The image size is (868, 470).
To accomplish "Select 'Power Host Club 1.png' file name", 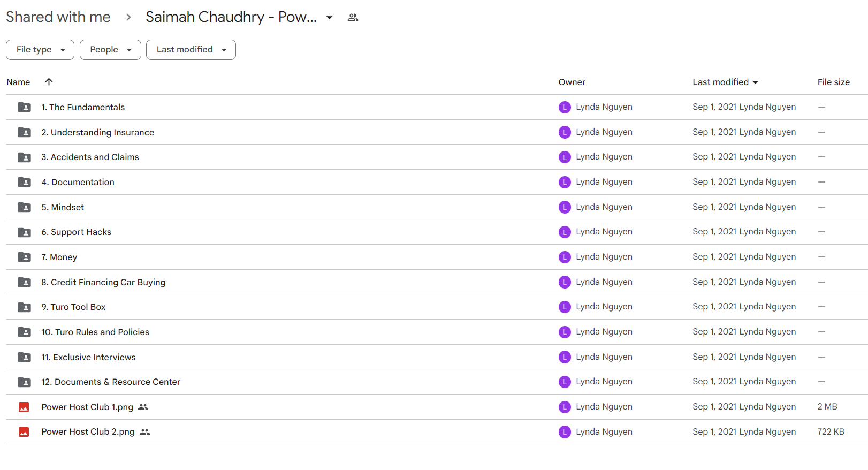I will click(87, 407).
